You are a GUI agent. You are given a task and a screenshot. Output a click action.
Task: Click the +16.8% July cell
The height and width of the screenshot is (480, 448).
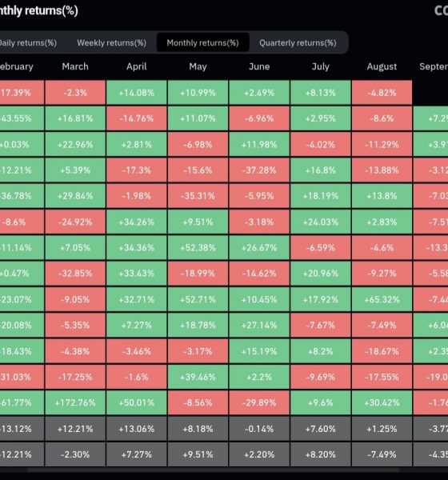tap(321, 170)
